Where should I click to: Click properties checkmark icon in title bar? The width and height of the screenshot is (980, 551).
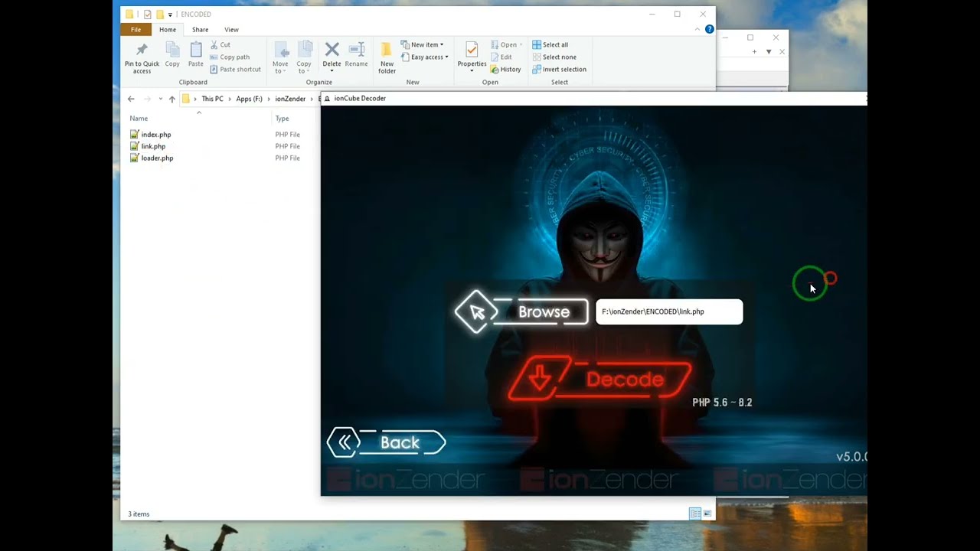[x=148, y=15]
